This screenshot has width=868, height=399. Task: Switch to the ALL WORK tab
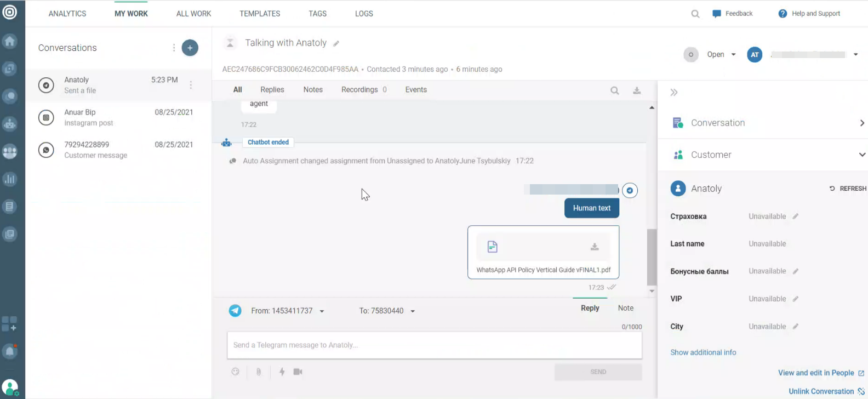[193, 14]
